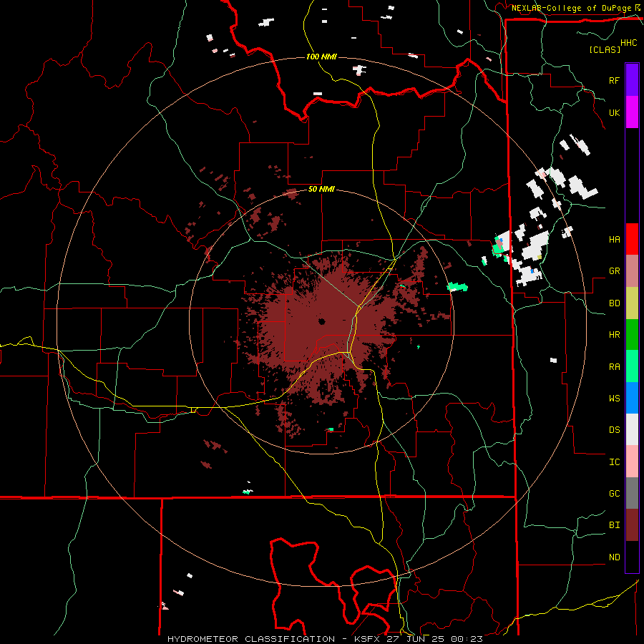The image size is (644, 644).
Task: Click the BI brown color swatch
Action: tap(632, 525)
